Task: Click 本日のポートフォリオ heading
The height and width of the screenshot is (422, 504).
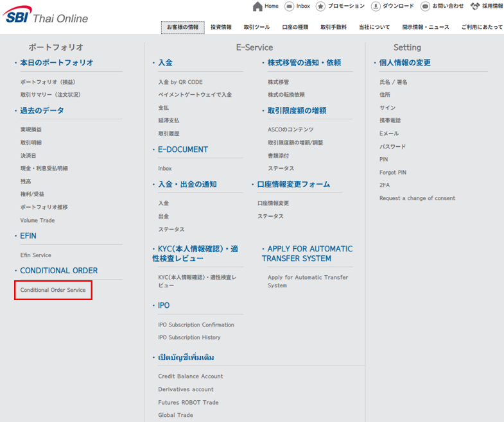Action: (x=57, y=63)
